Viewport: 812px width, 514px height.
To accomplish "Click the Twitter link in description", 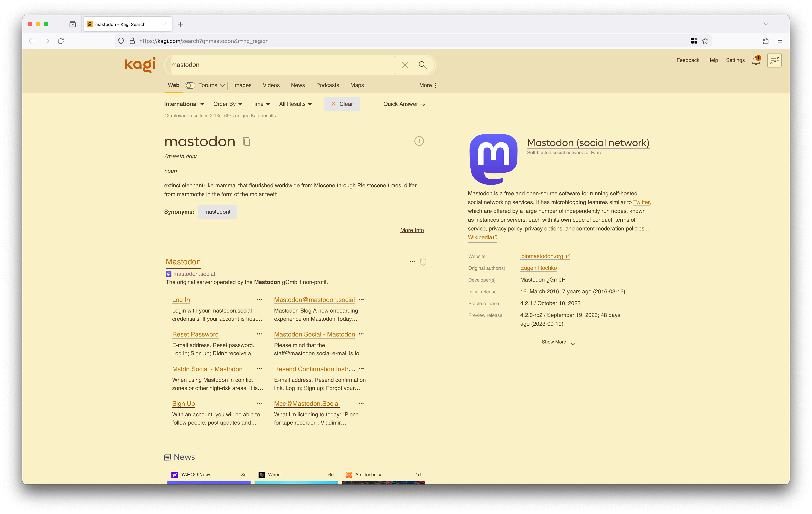I will 641,202.
